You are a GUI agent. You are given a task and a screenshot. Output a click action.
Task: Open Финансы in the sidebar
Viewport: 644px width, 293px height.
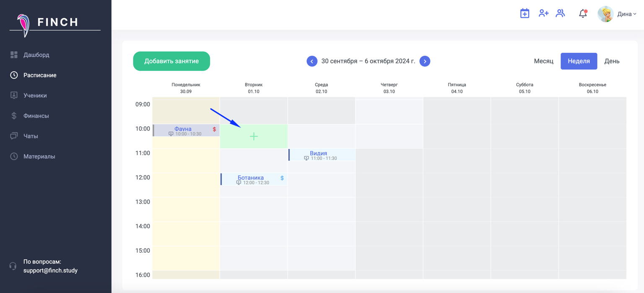[36, 116]
